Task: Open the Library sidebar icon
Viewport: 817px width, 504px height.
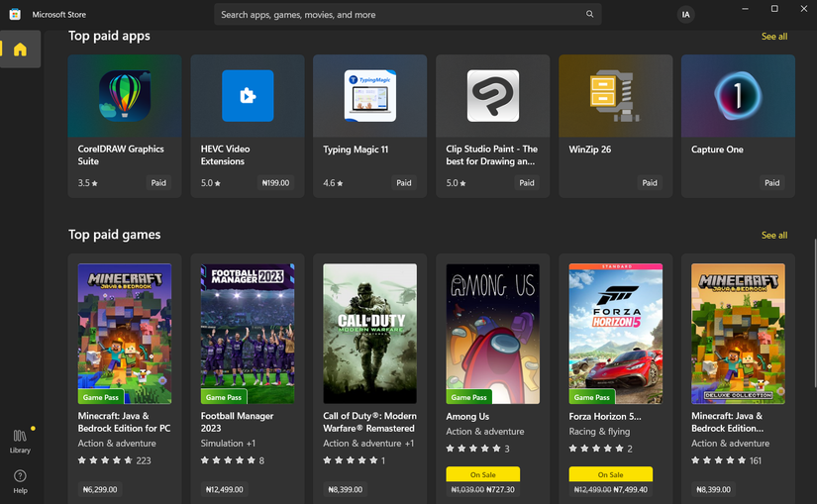Action: point(20,441)
